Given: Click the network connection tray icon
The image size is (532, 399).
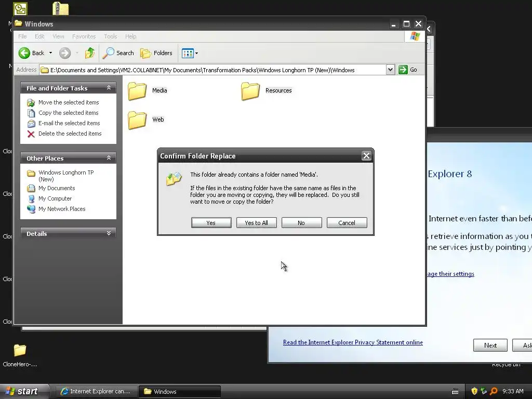Looking at the screenshot, I should pos(484,392).
